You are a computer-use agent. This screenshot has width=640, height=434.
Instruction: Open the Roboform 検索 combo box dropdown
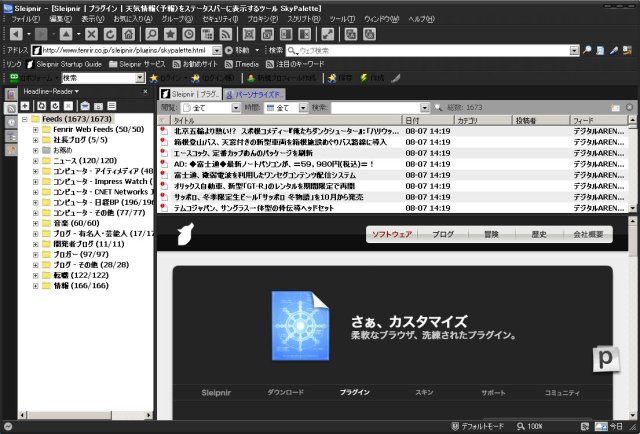tap(140, 78)
